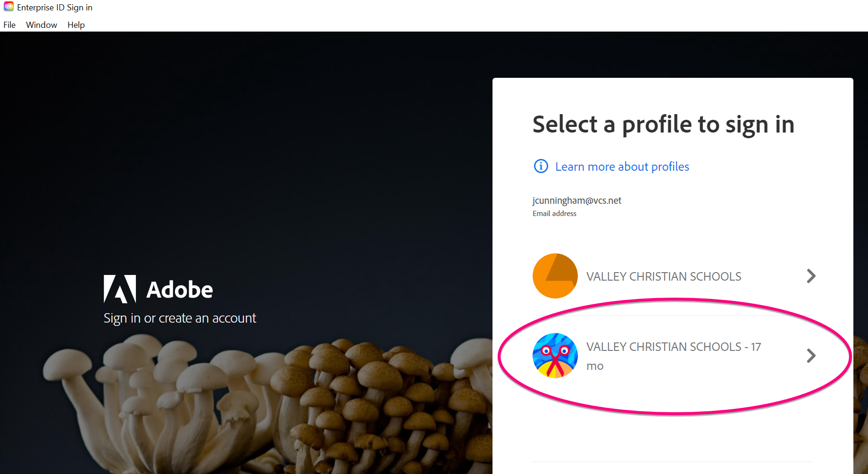The image size is (868, 474).
Task: Open the Learn more about profiles link
Action: pyautogui.click(x=622, y=166)
